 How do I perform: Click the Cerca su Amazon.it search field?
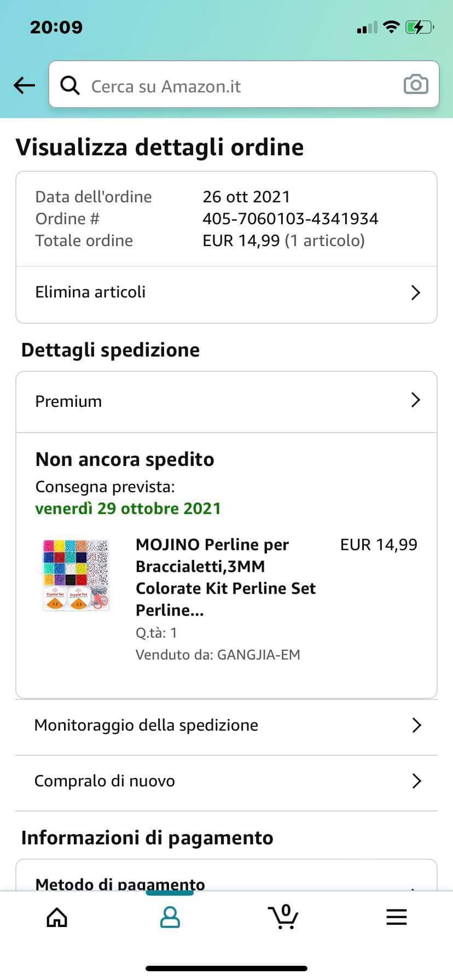point(235,86)
